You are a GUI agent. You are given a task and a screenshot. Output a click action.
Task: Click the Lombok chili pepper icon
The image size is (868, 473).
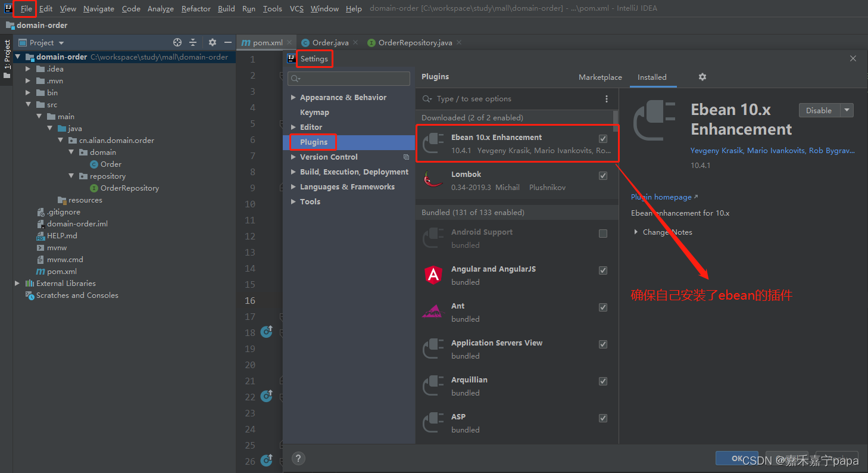[x=433, y=181]
